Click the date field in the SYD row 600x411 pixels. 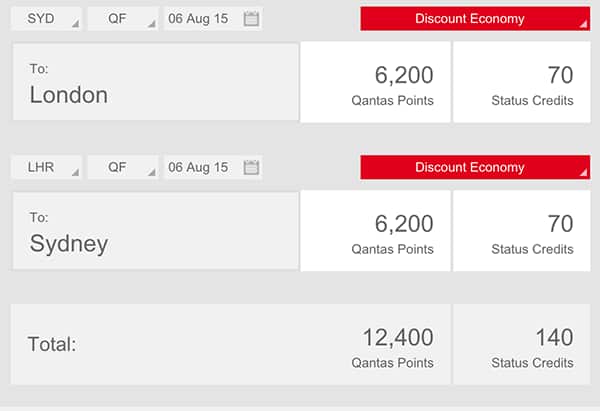(x=199, y=19)
